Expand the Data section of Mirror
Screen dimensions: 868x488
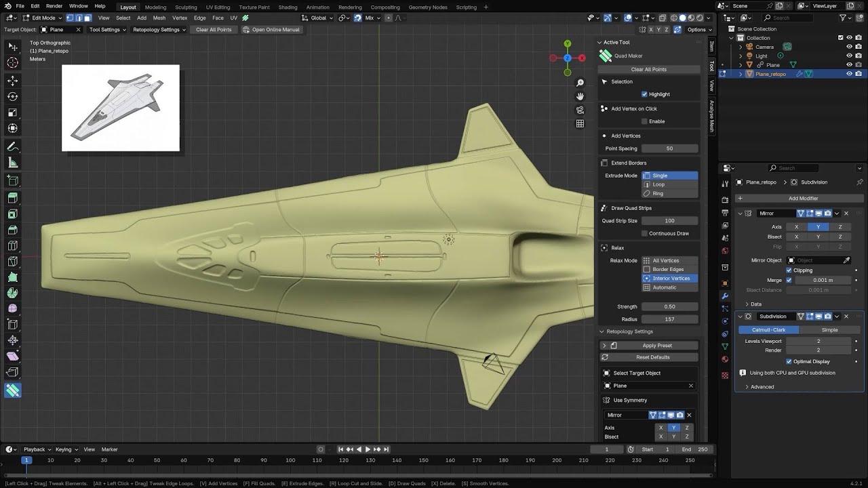coord(747,304)
